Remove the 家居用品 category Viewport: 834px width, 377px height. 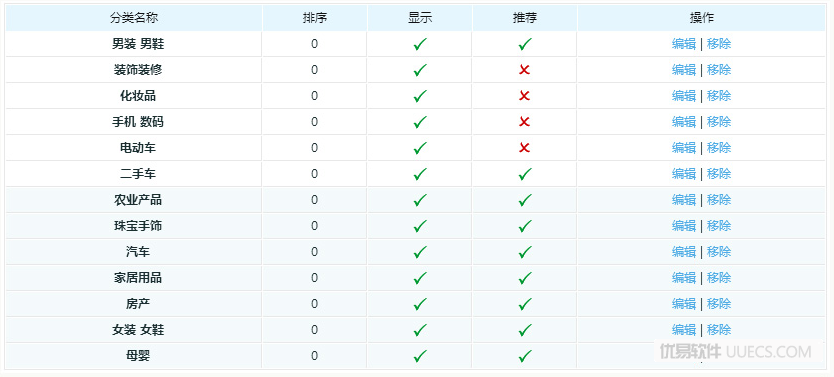coord(719,278)
